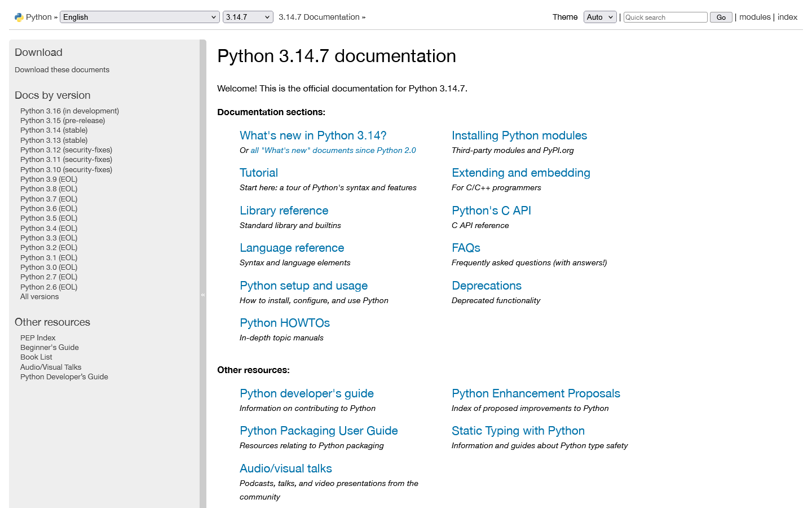Image resolution: width=812 pixels, height=508 pixels.
Task: Open Python developer's guide main link
Action: click(307, 393)
